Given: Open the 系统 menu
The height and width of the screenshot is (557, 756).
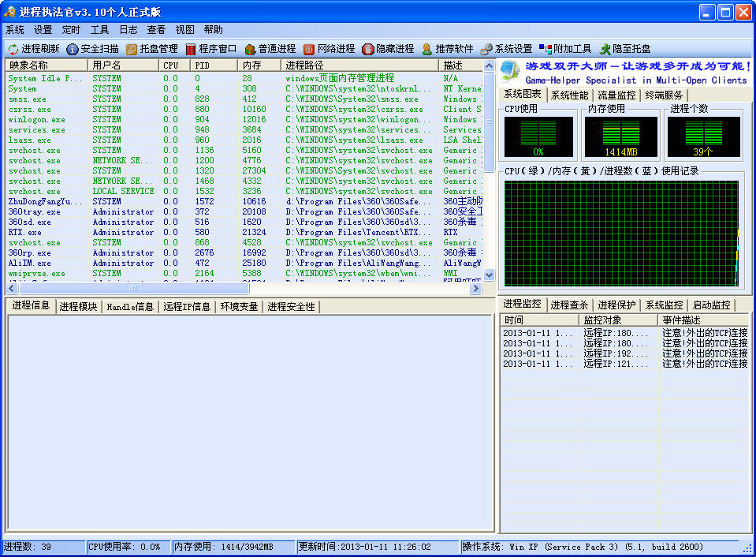Looking at the screenshot, I should 15,30.
